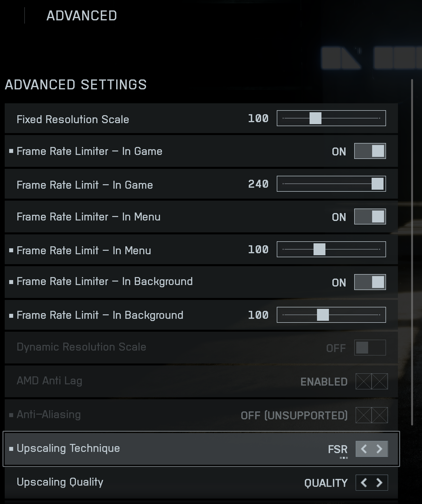The width and height of the screenshot is (422, 504).
Task: Disable Frame Rate Limiter – In Menu
Action: pos(370,216)
